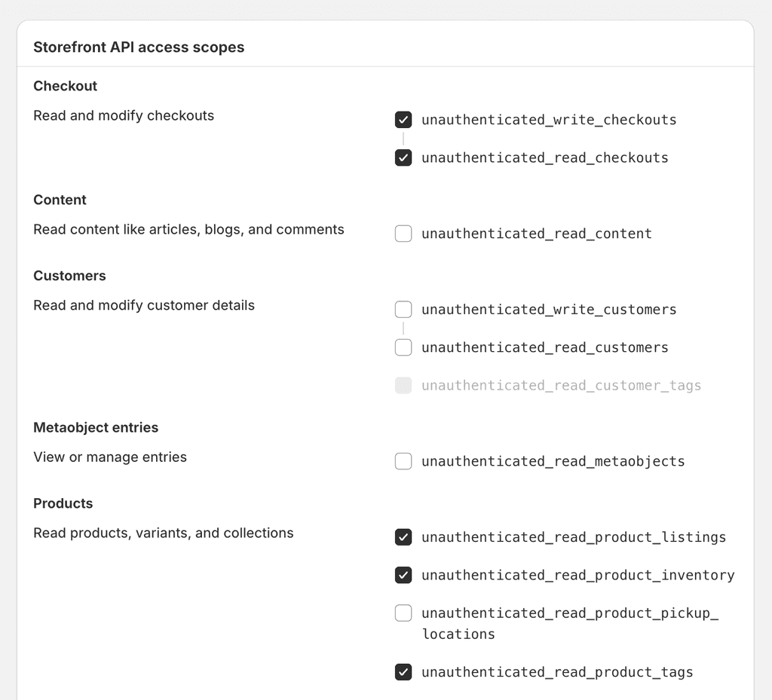
Task: Enable unauthenticated_read_product_pickup_locations scope
Action: pyautogui.click(x=403, y=613)
